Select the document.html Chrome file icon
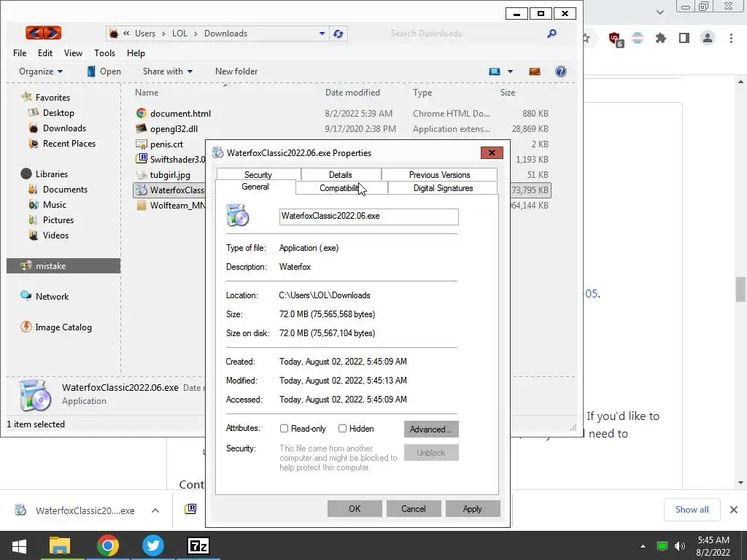The width and height of the screenshot is (747, 560). pos(141,113)
